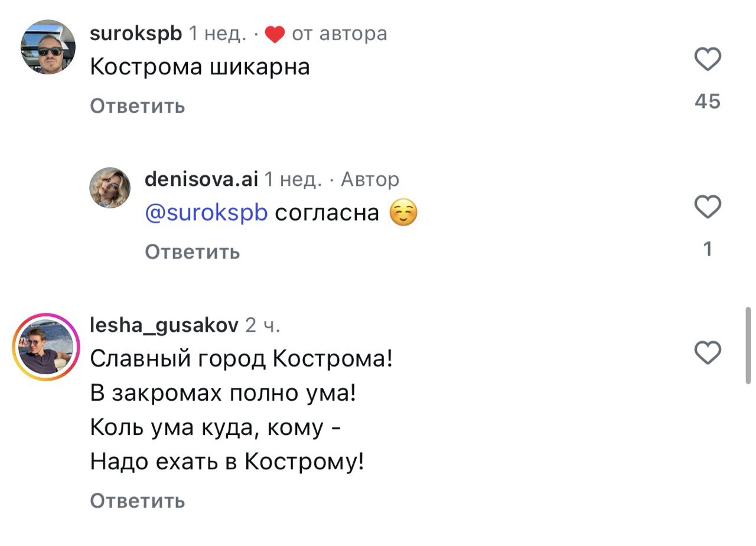This screenshot has height=546, width=756.
Task: Reply to lesha_gusakov's comment
Action: [x=138, y=501]
